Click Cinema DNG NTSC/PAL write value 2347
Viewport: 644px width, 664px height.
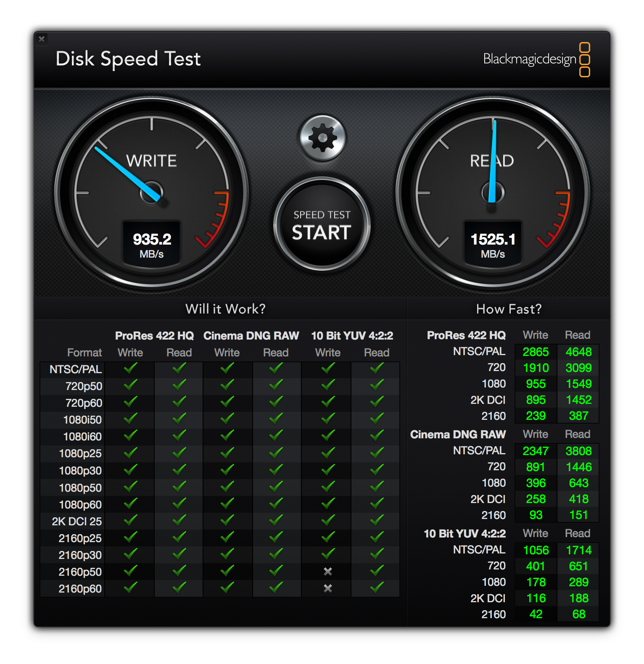[536, 451]
